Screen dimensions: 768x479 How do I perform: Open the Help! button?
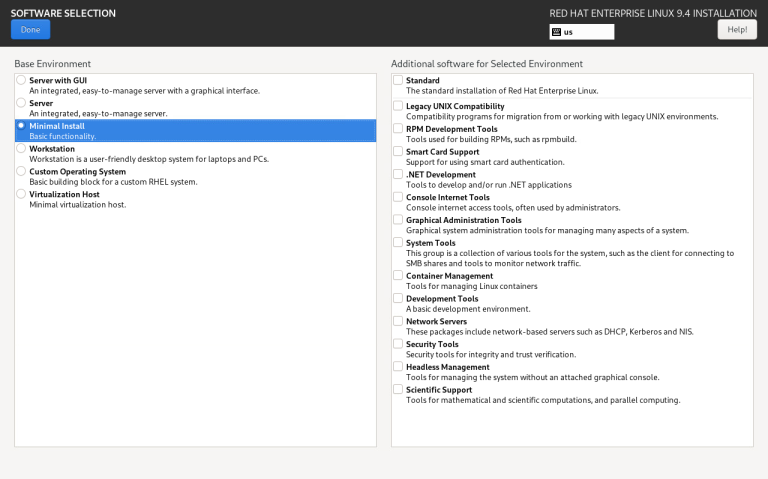[x=737, y=29]
